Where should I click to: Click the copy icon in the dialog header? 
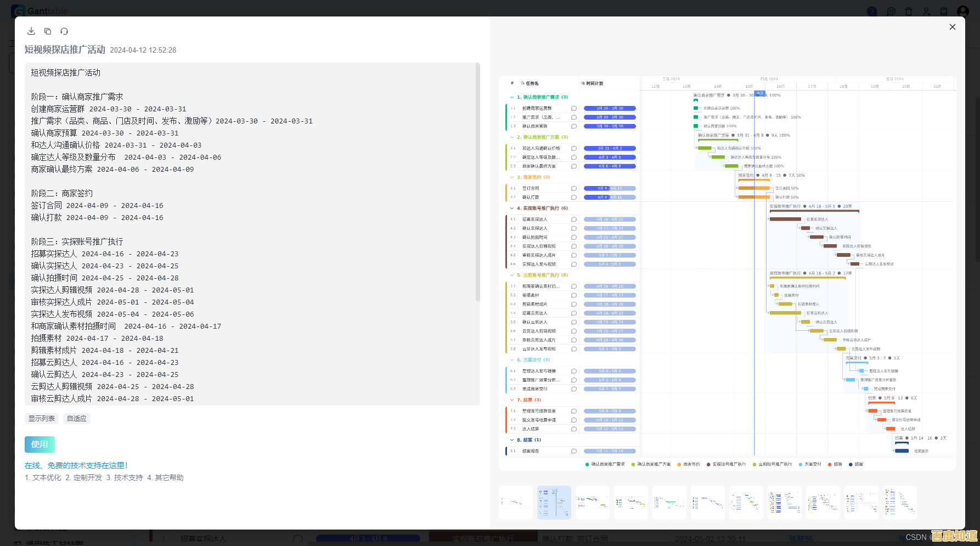48,31
